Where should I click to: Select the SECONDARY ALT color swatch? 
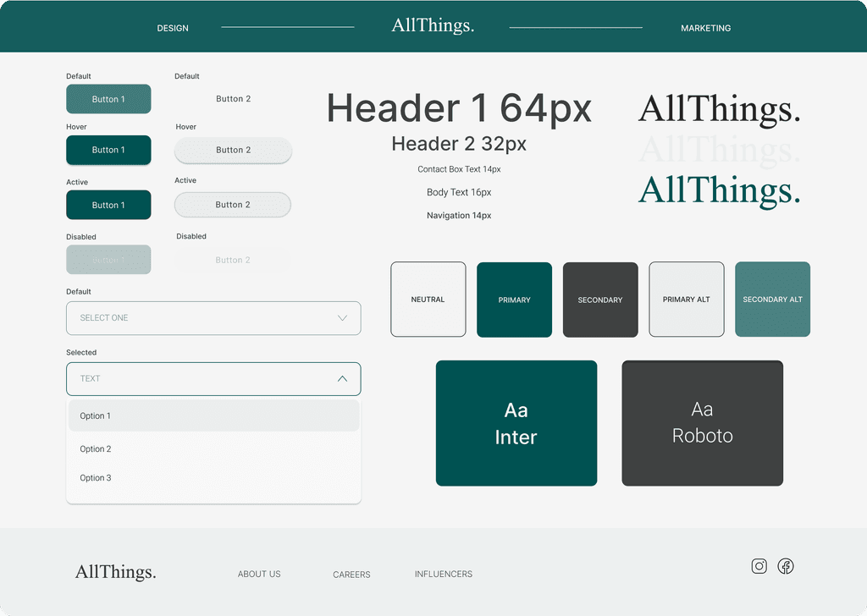coord(772,300)
